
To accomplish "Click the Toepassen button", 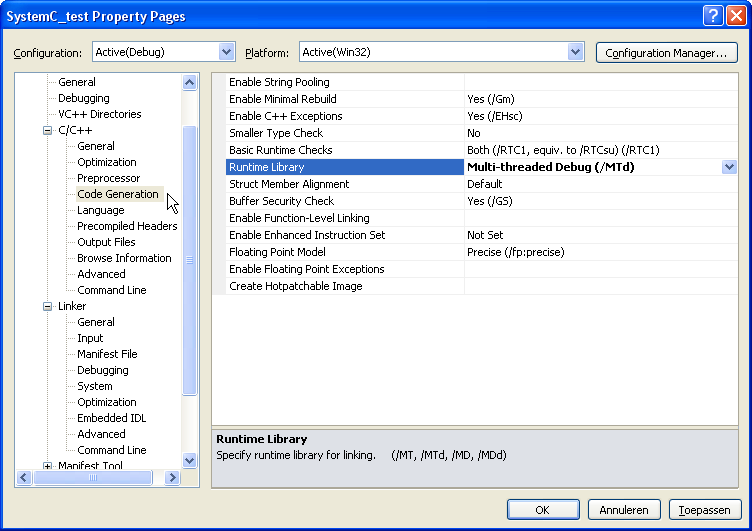I will coord(705,509).
